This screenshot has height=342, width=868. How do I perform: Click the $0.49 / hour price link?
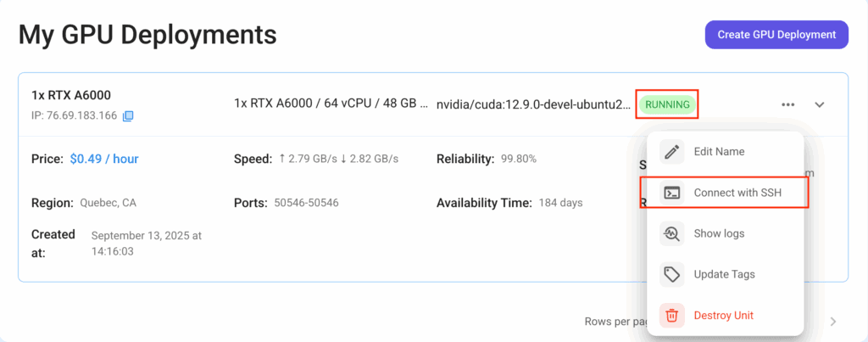point(104,159)
